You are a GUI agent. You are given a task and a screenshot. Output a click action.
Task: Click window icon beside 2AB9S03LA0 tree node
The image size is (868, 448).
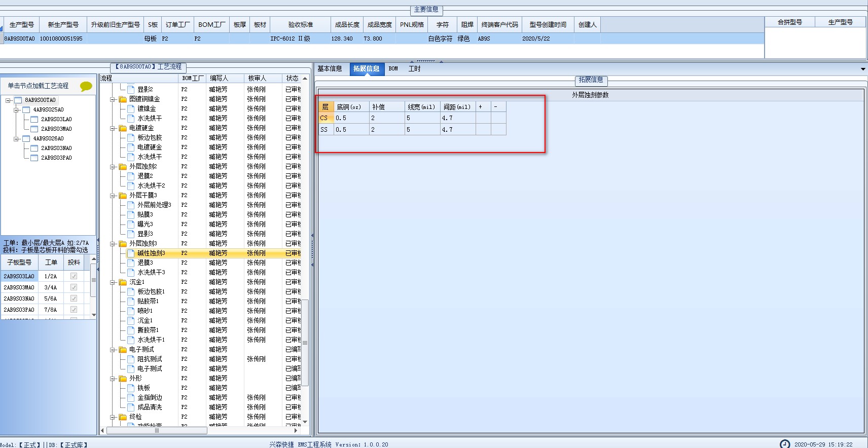[x=34, y=120]
